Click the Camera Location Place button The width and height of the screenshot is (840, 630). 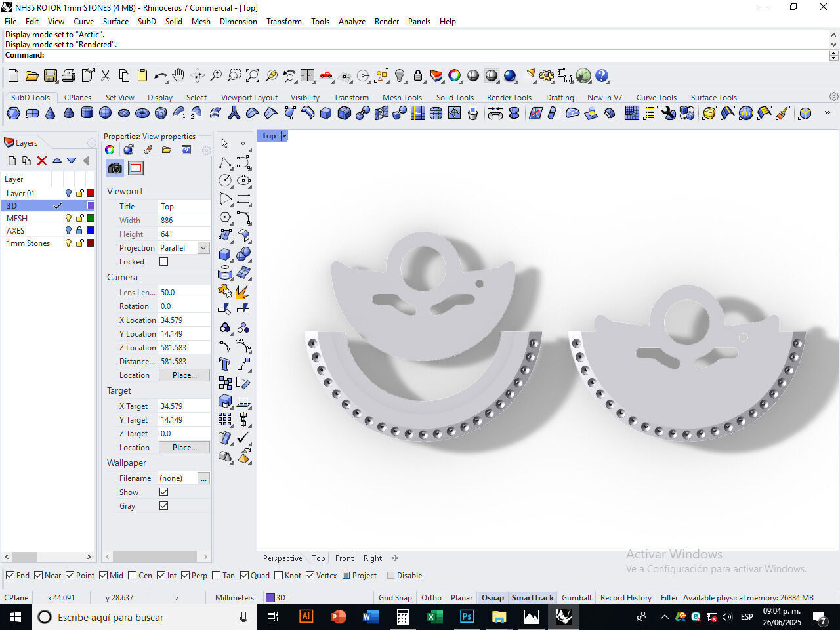[x=184, y=375]
